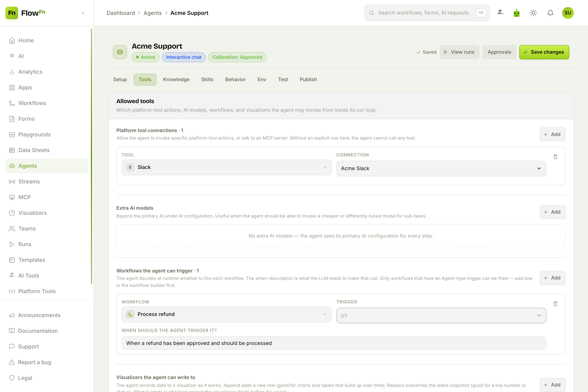This screenshot has width=588, height=392.
Task: Open SU user avatar menu
Action: pyautogui.click(x=568, y=13)
